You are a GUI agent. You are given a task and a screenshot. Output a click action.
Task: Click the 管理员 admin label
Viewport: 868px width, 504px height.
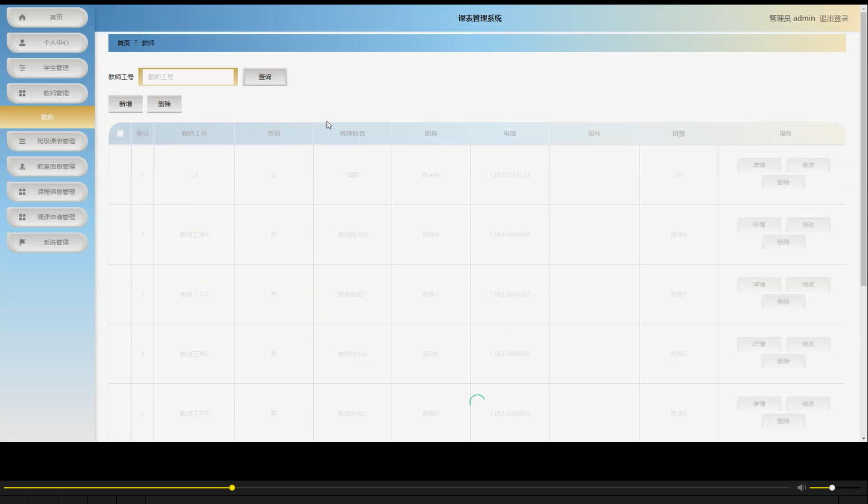coord(792,18)
